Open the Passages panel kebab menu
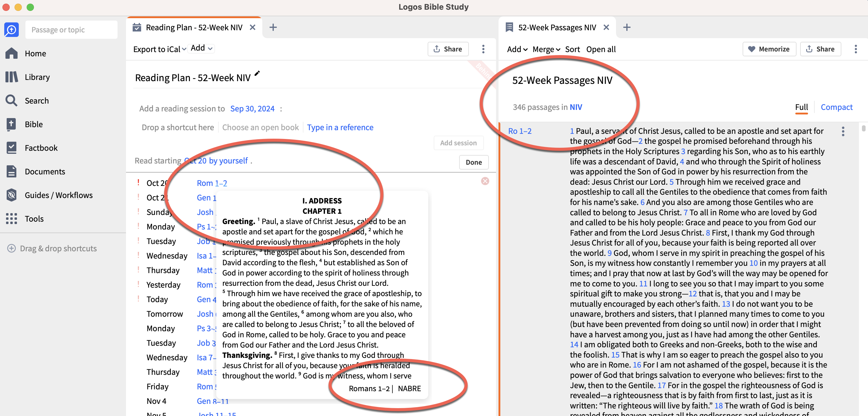868x416 pixels. pos(856,49)
